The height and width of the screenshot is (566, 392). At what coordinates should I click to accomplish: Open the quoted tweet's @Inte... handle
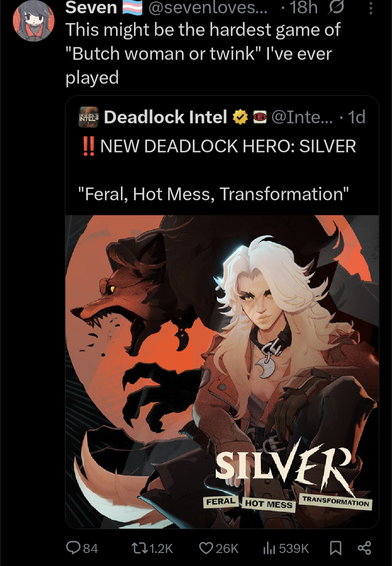[302, 117]
